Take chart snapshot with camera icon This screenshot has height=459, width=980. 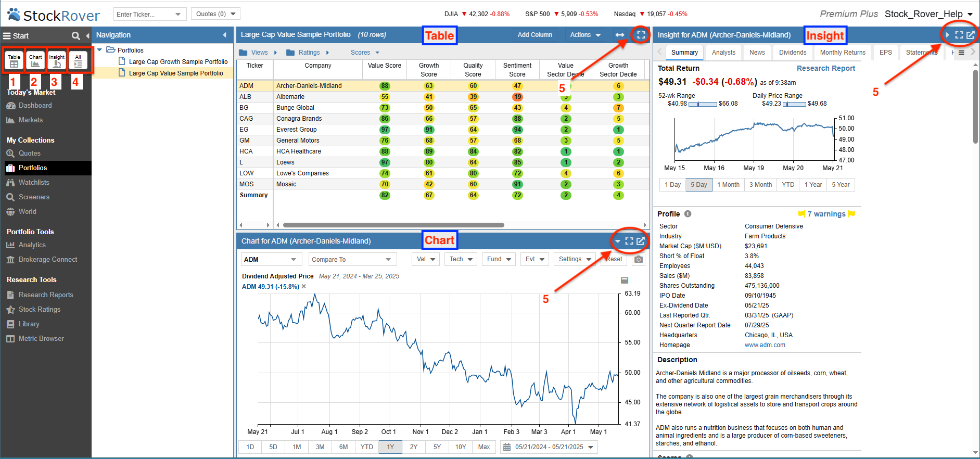coord(639,259)
